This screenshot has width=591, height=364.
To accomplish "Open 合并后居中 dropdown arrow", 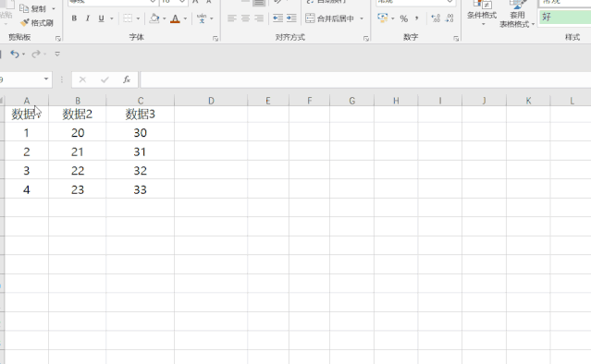I will pyautogui.click(x=362, y=18).
